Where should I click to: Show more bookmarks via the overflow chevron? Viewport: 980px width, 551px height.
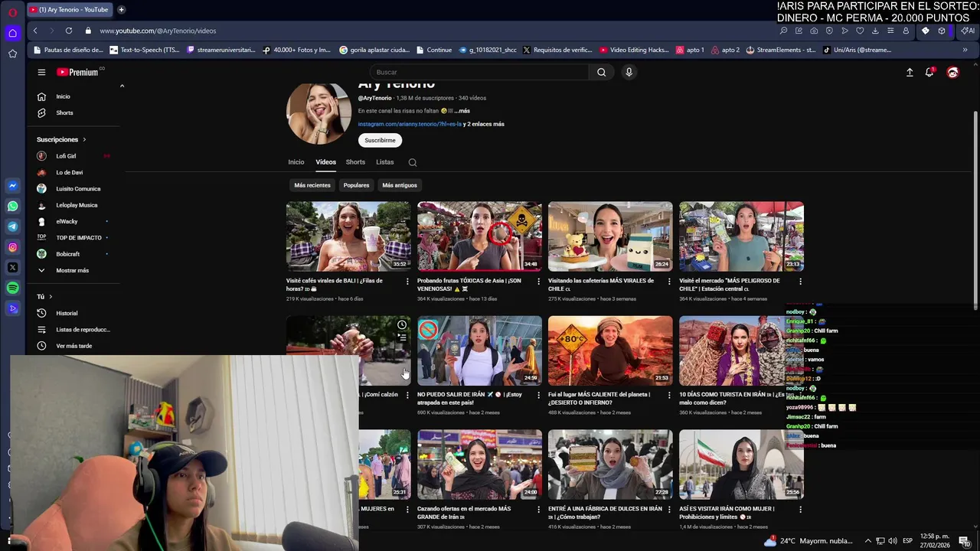pyautogui.click(x=965, y=50)
